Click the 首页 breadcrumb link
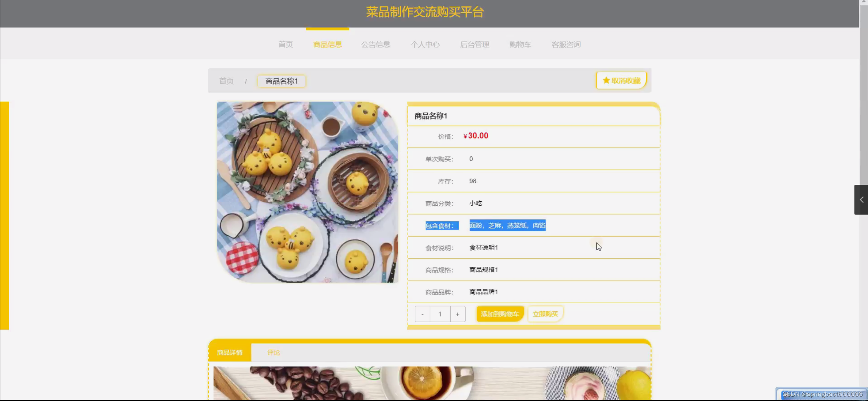868x401 pixels. (226, 81)
